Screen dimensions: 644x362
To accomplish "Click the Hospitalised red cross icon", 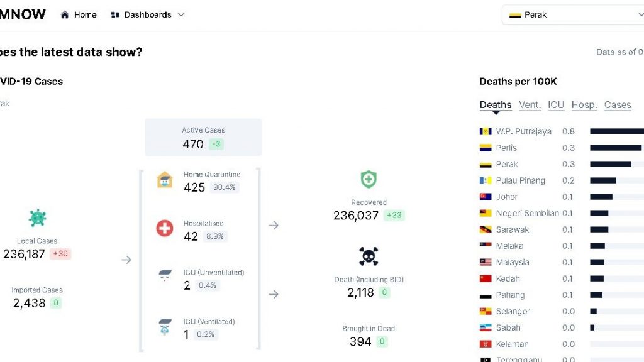I will (x=165, y=228).
